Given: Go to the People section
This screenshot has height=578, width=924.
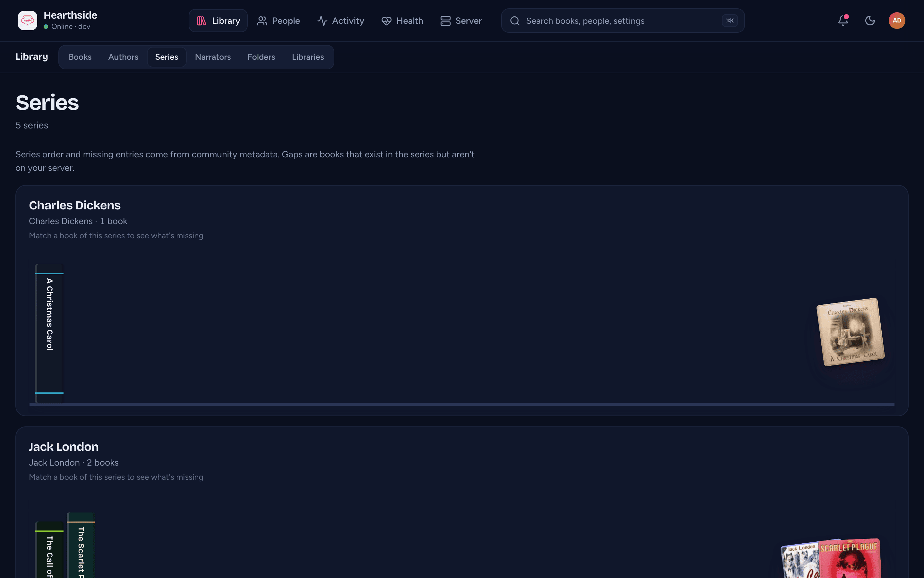Looking at the screenshot, I should pos(278,21).
